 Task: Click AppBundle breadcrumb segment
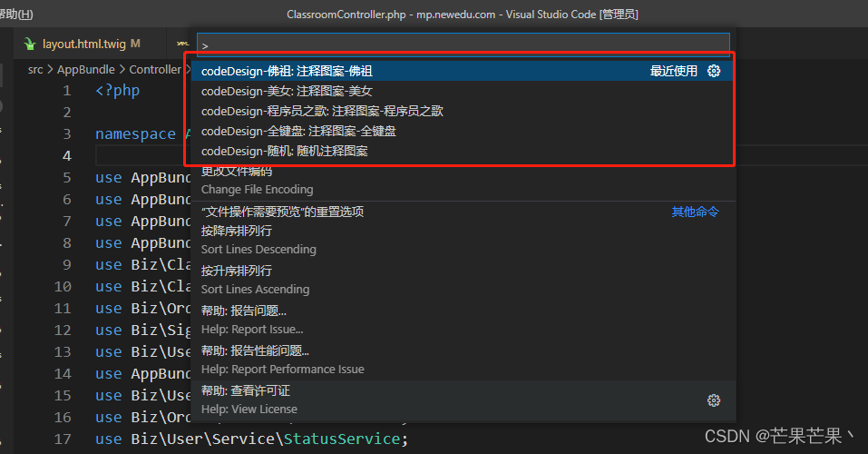click(86, 70)
